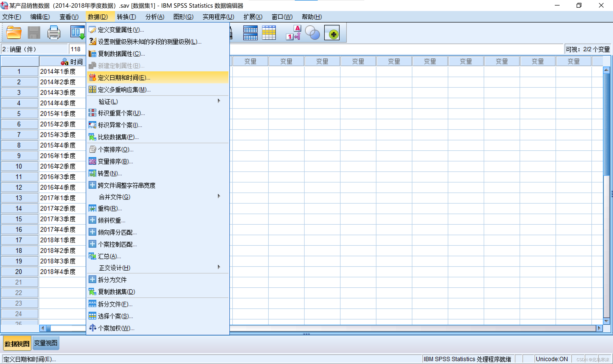This screenshot has width=613, height=364.
Task: Open the File (文件) menu
Action: (12, 17)
